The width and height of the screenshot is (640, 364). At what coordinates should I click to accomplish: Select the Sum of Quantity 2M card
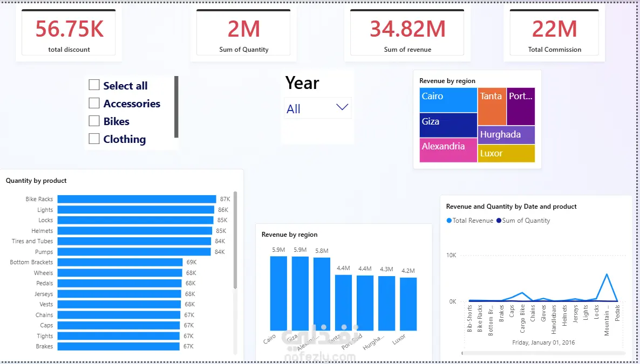point(243,33)
